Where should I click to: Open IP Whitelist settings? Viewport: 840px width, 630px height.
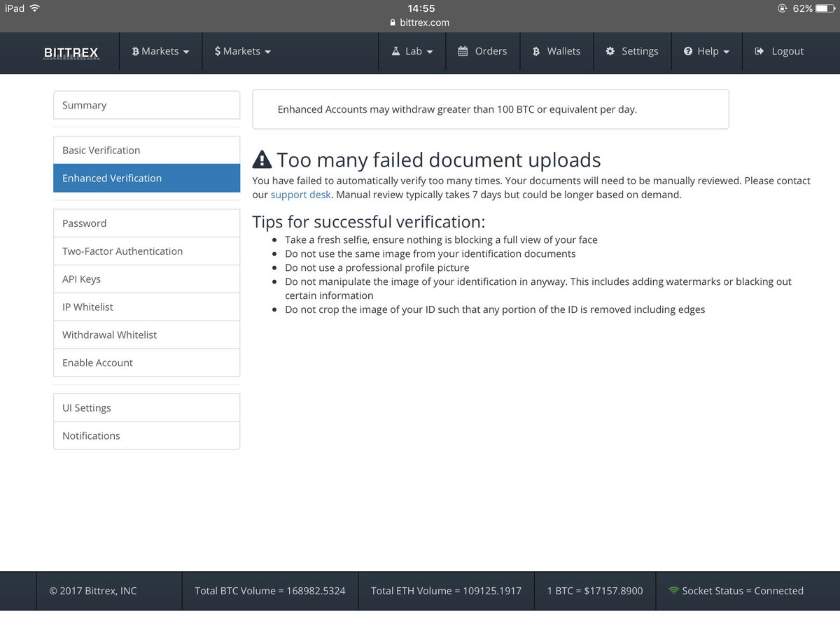(147, 307)
